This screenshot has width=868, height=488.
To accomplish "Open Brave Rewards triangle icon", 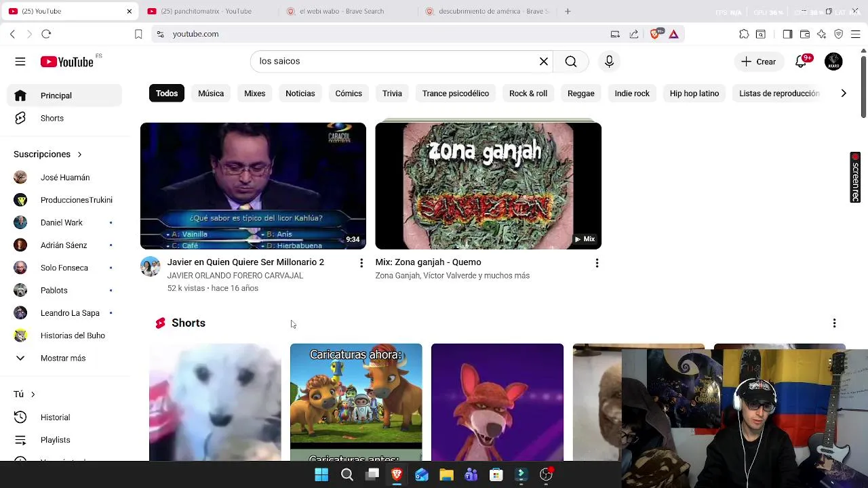I will click(673, 34).
